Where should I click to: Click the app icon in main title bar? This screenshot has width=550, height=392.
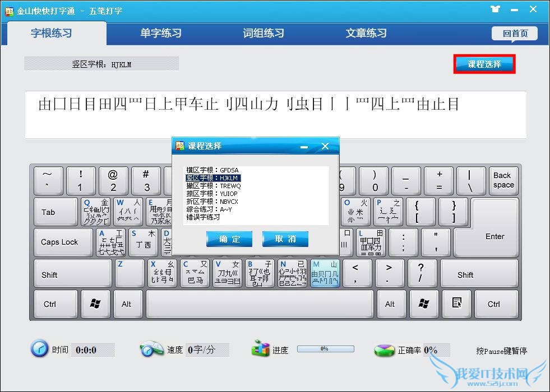[x=9, y=11]
